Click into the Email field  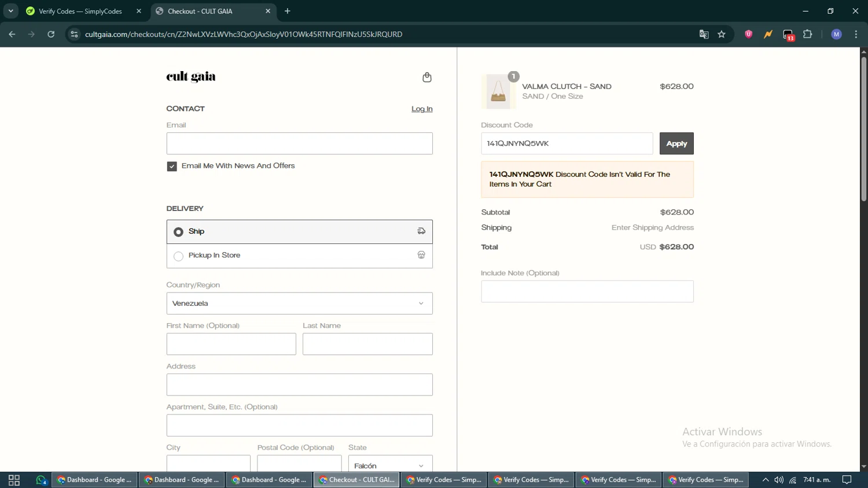coord(300,143)
